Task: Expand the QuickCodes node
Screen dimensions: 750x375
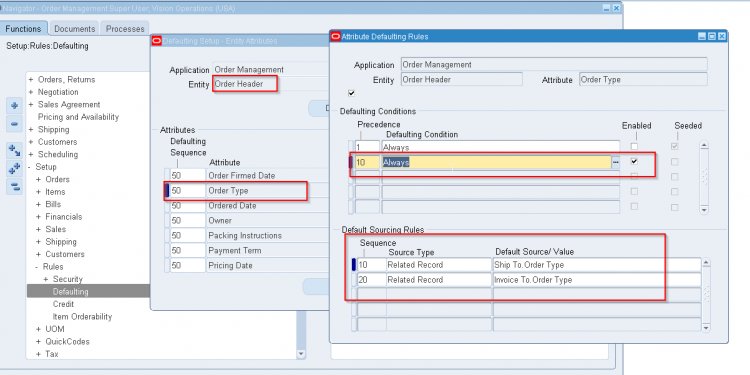Action: point(38,342)
